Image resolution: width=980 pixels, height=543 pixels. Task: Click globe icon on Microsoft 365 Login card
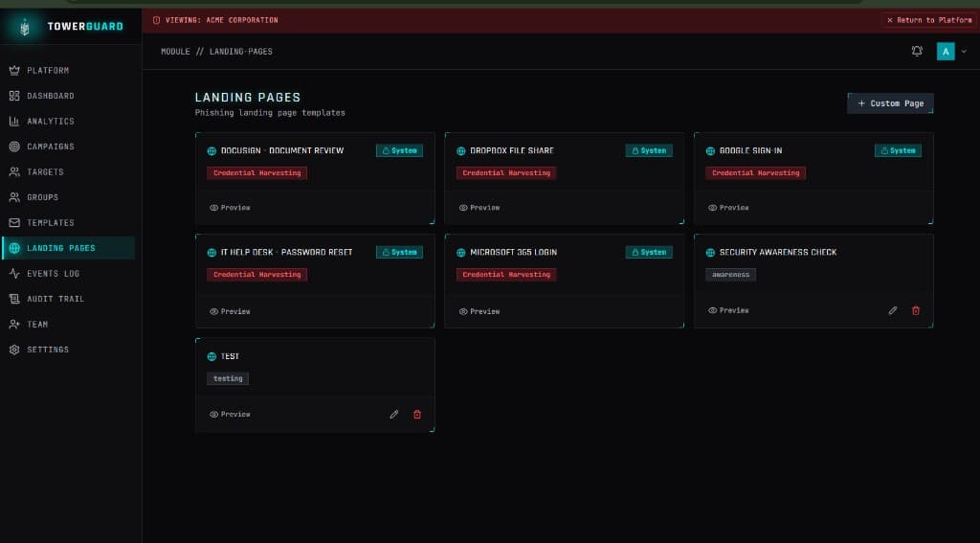pyautogui.click(x=460, y=253)
